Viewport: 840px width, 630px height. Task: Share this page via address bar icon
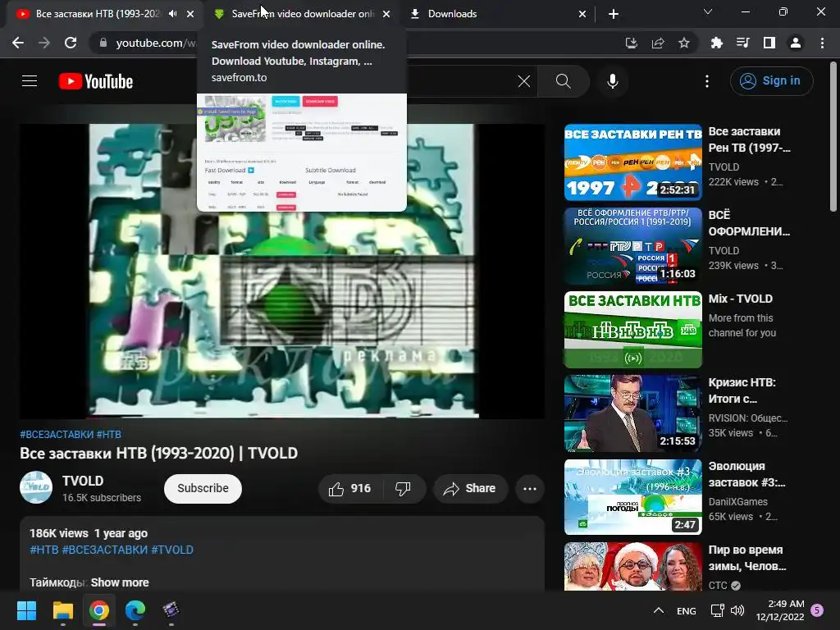pos(658,43)
